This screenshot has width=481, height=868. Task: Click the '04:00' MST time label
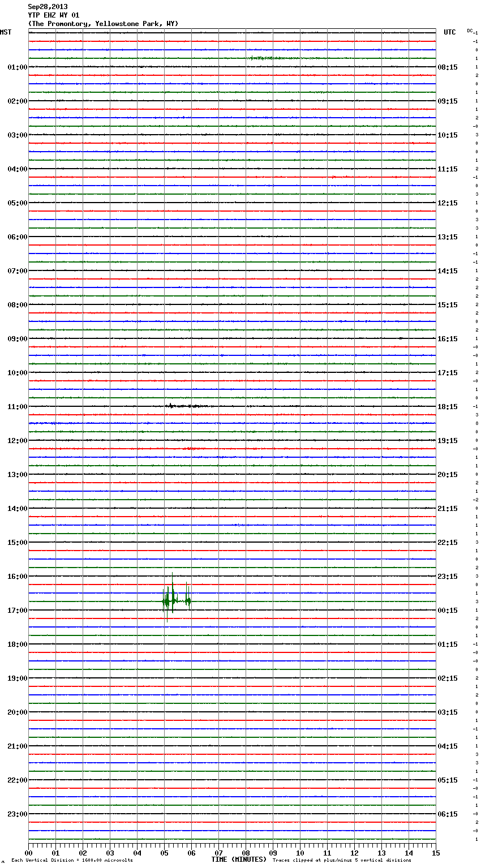[17, 169]
